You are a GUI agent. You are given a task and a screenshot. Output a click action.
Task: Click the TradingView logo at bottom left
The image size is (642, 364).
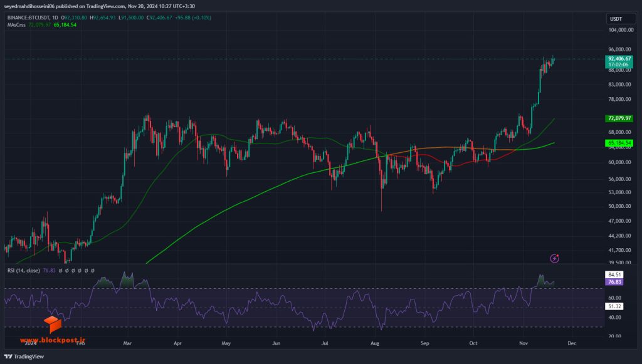pos(24,356)
